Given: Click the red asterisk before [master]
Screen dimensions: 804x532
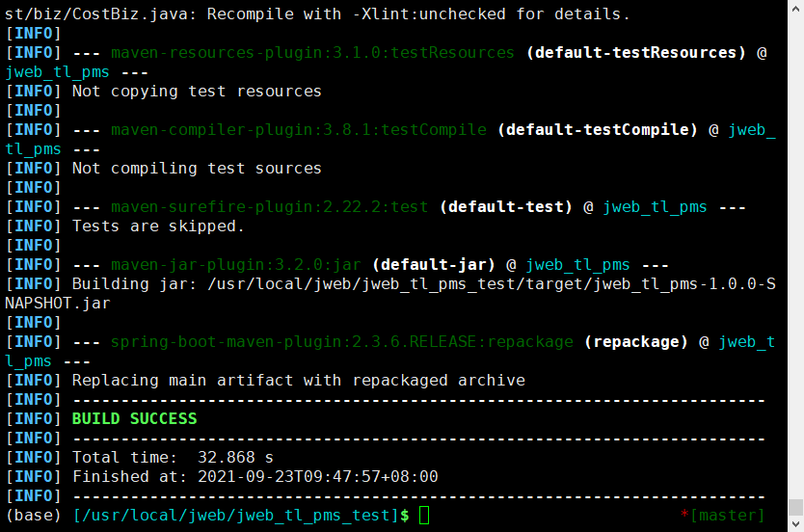Looking at the screenshot, I should (684, 516).
